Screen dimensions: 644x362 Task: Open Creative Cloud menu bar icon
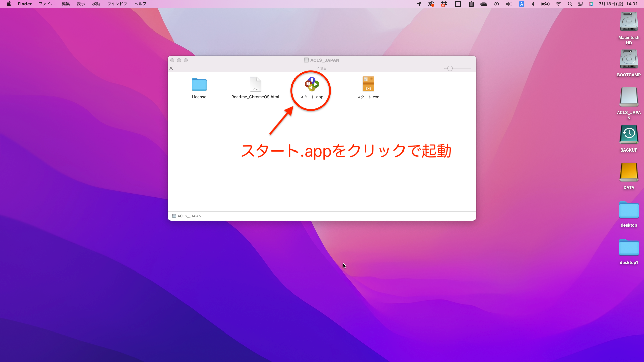431,4
